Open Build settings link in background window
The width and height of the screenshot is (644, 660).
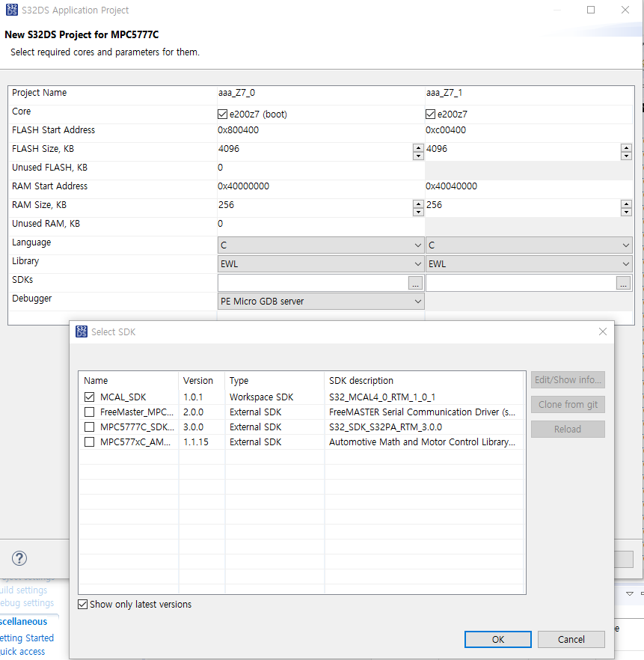(23, 590)
